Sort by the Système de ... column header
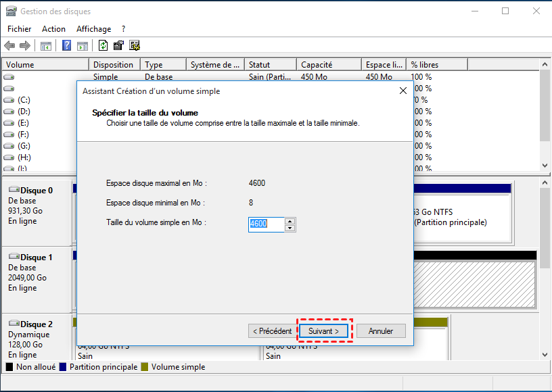The image size is (552, 392). [215, 65]
